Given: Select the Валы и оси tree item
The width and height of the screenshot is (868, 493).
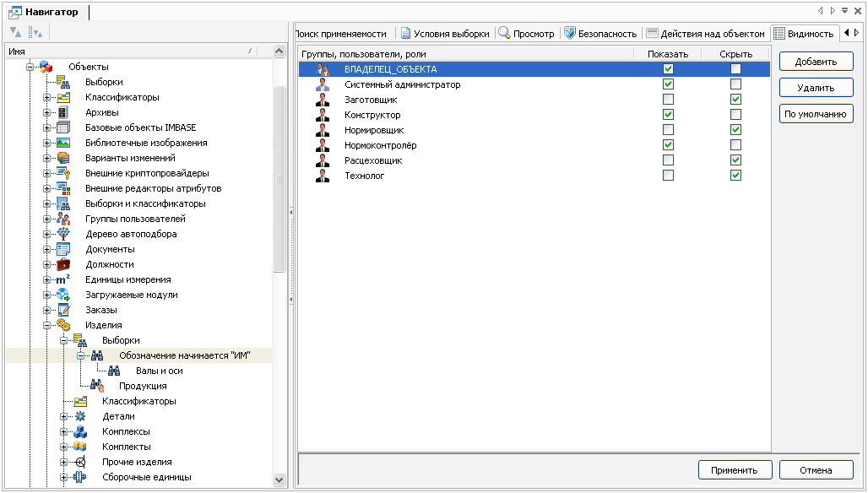Looking at the screenshot, I should point(159,371).
